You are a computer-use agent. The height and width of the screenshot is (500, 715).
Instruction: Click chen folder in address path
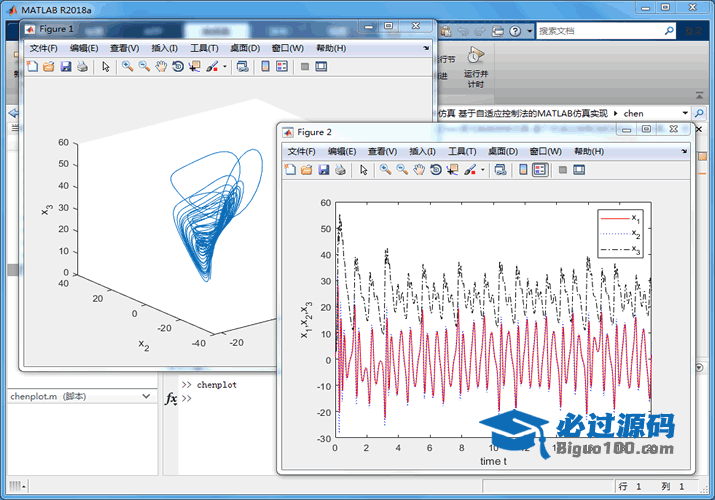click(x=633, y=113)
